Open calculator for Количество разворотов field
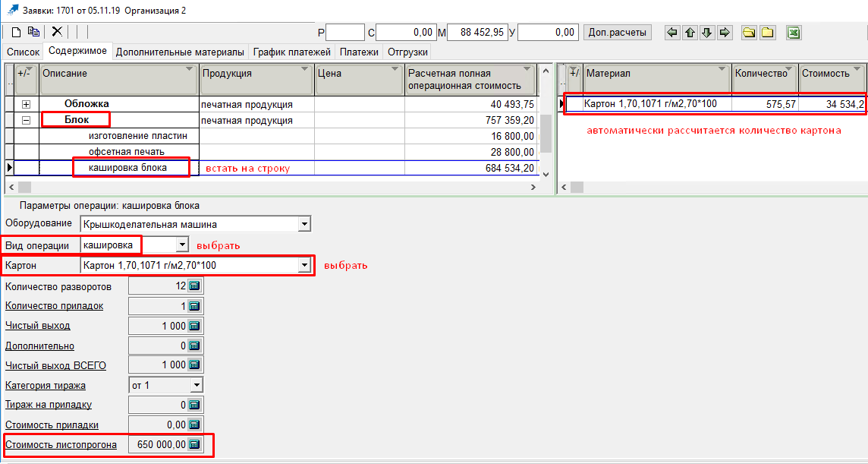868x464 pixels. 194,286
